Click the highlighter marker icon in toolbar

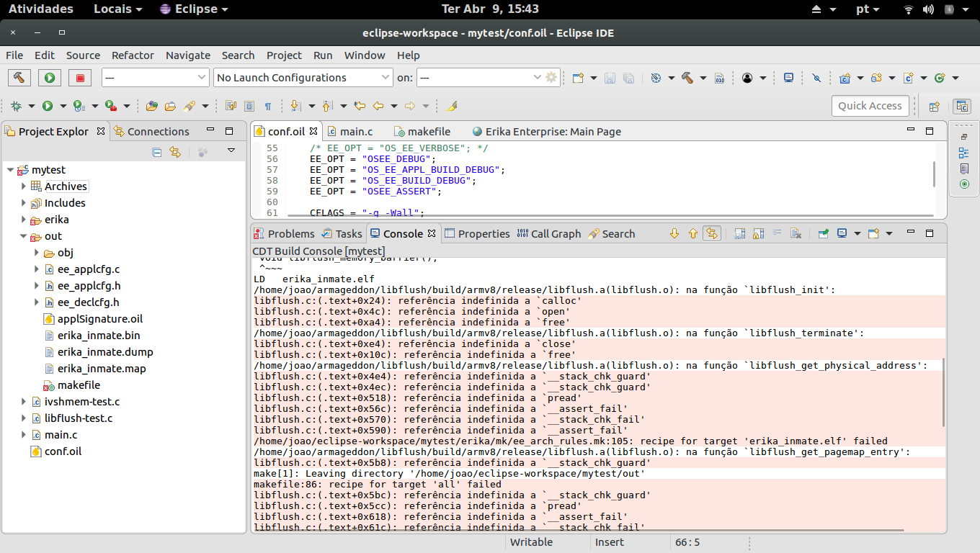(453, 106)
